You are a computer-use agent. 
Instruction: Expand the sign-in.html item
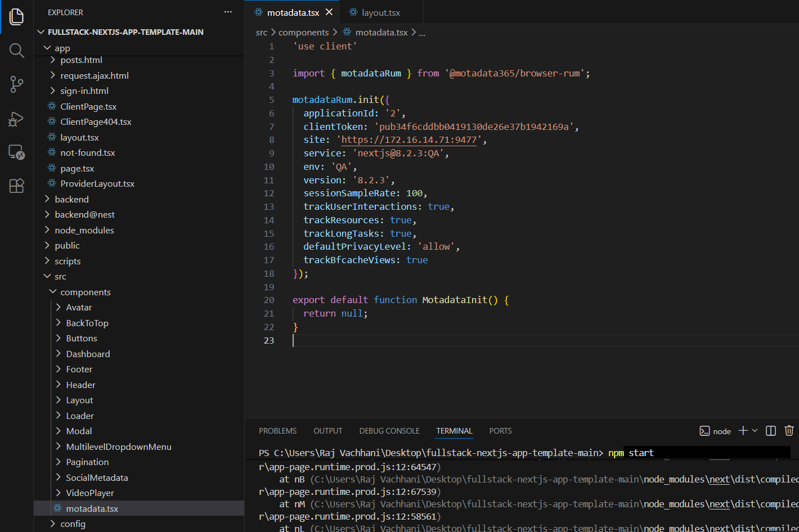point(139,91)
